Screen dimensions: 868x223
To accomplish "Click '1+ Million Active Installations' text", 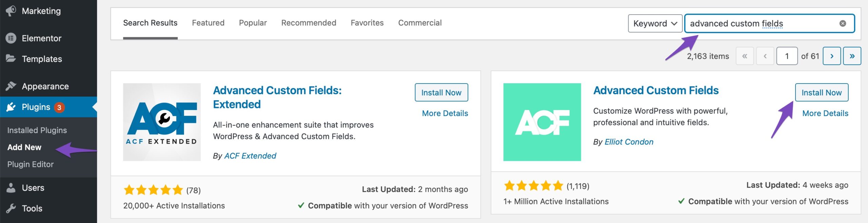I will tap(556, 202).
